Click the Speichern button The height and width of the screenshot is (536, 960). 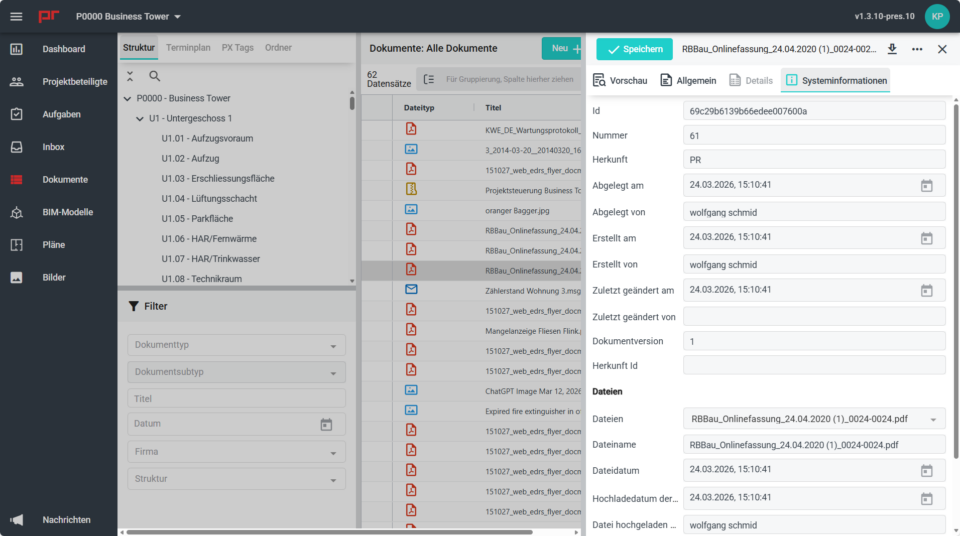pos(634,49)
